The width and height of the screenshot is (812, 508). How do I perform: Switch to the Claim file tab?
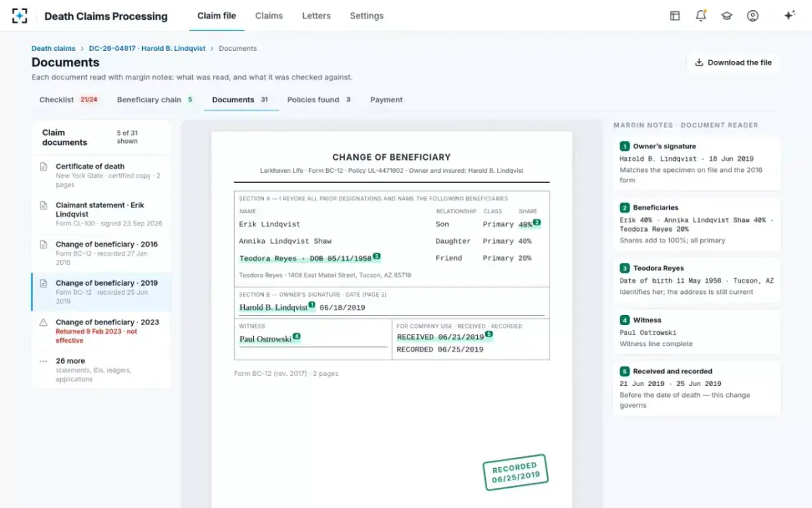pos(217,16)
